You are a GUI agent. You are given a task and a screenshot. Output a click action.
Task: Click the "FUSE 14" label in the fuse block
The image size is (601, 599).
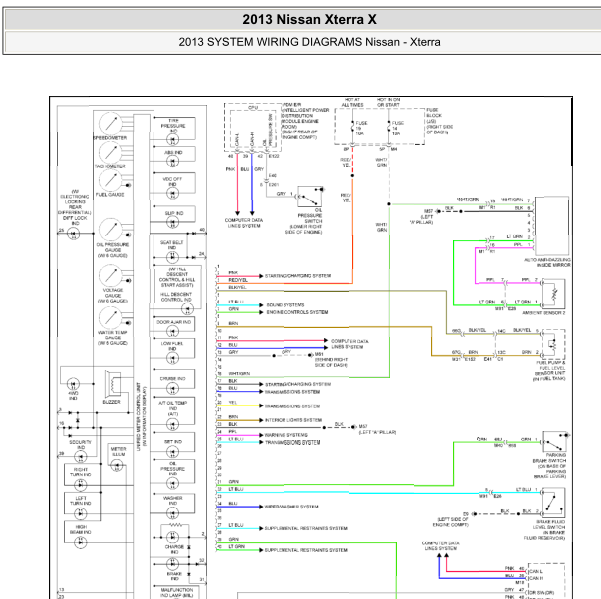tap(397, 128)
